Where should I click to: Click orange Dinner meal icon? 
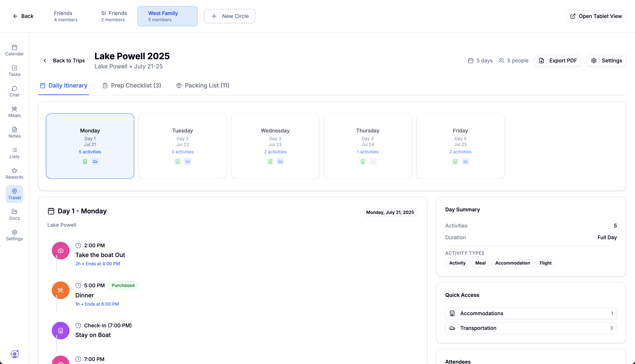click(x=61, y=290)
